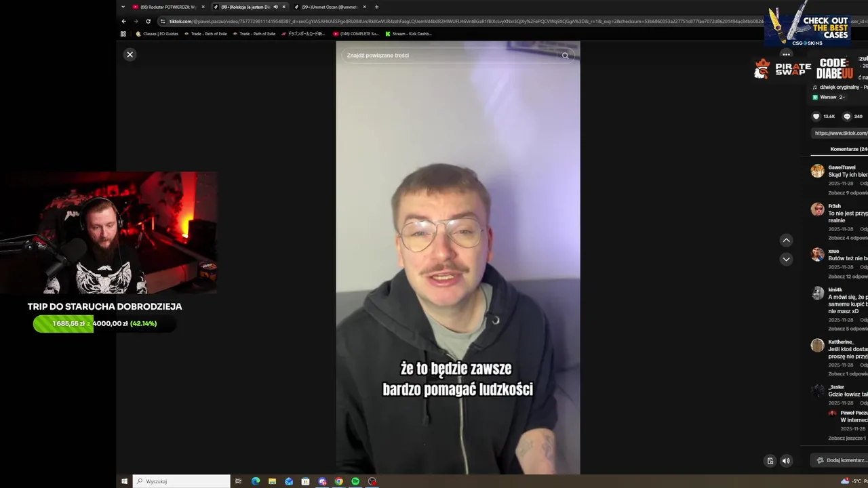Click the 'Dodaj komentarz' input field

point(841,460)
